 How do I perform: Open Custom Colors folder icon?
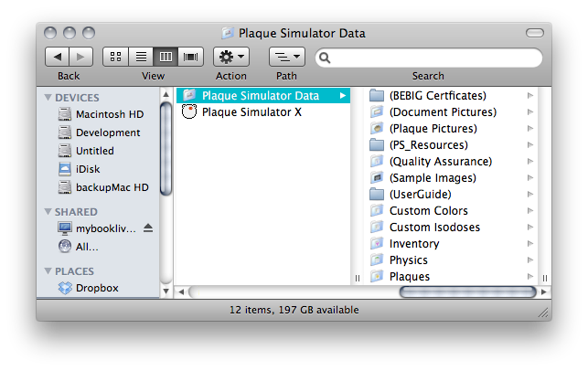(377, 210)
